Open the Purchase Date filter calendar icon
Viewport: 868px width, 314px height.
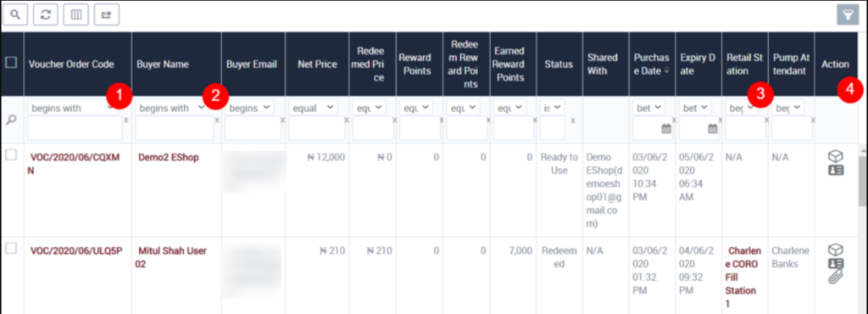(666, 128)
